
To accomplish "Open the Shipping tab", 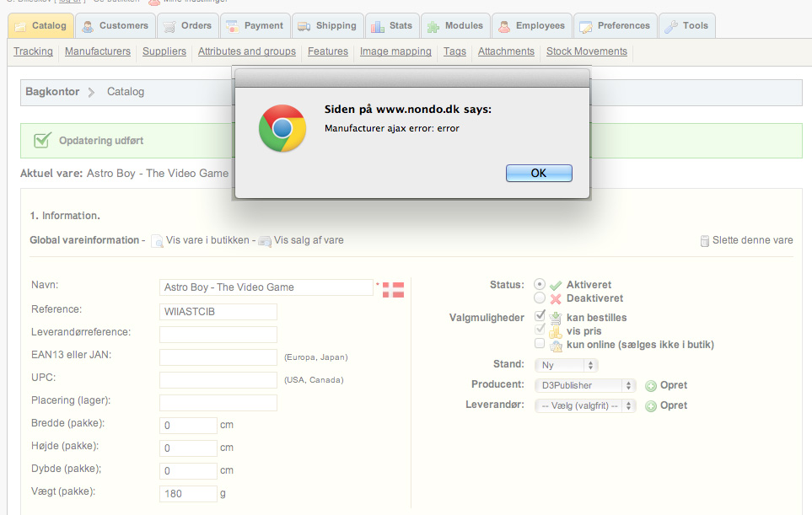I will click(328, 26).
